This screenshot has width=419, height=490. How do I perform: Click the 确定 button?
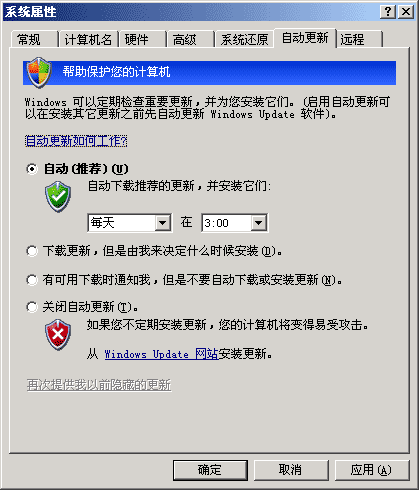coord(210,470)
